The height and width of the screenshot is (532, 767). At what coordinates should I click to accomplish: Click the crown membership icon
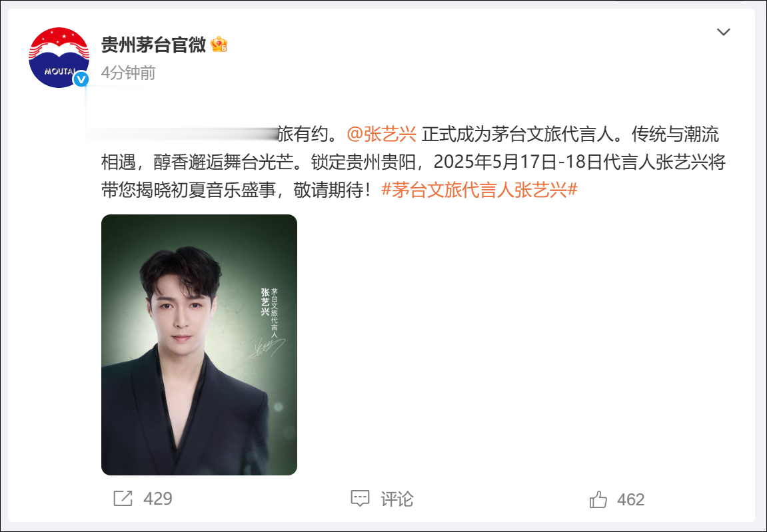coord(219,45)
